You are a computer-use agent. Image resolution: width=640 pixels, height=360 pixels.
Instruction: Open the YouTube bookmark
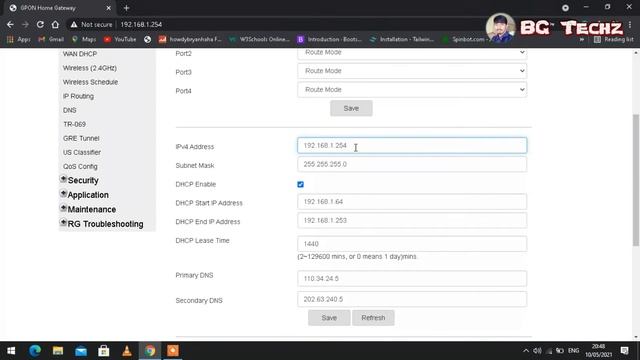click(x=120, y=39)
